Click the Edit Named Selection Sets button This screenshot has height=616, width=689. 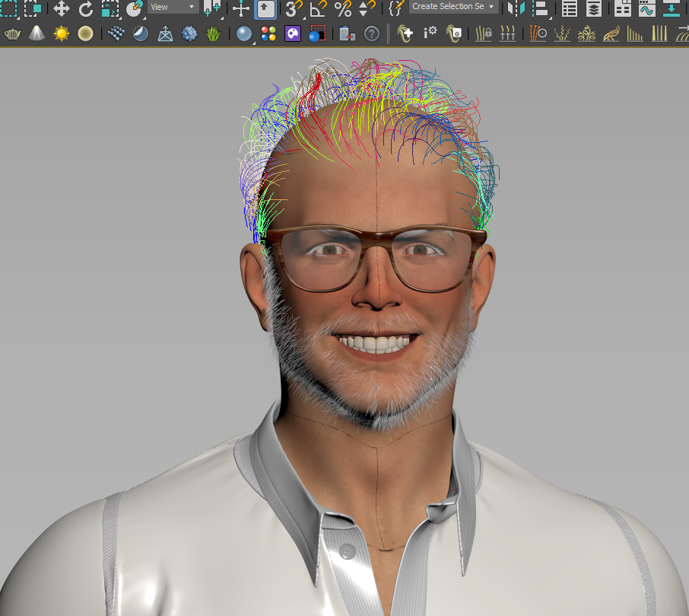395,9
